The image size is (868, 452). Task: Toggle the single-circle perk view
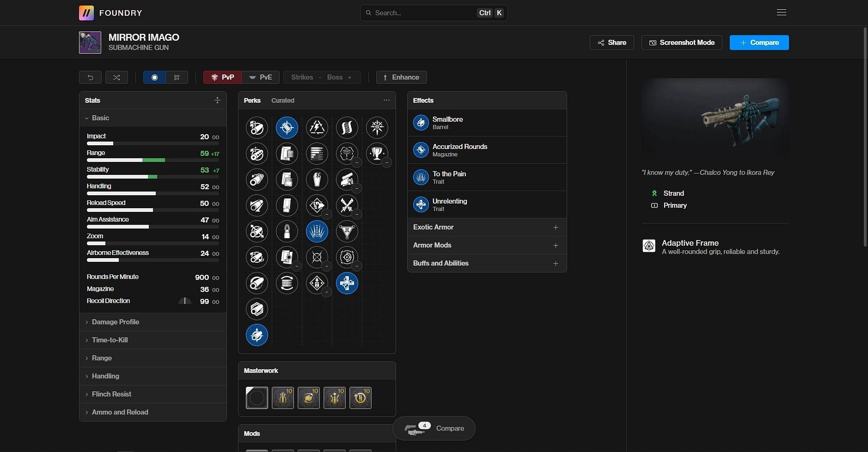[x=154, y=77]
